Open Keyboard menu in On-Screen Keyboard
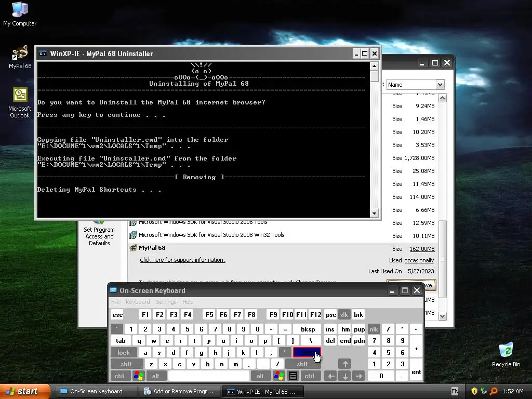This screenshot has width=532, height=399. [138, 302]
